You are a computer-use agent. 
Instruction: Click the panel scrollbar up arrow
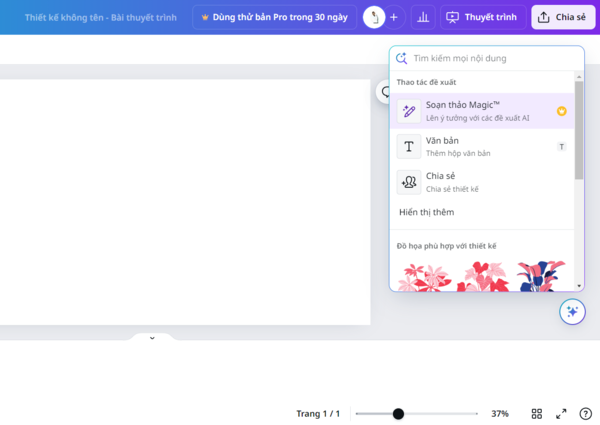(x=579, y=77)
